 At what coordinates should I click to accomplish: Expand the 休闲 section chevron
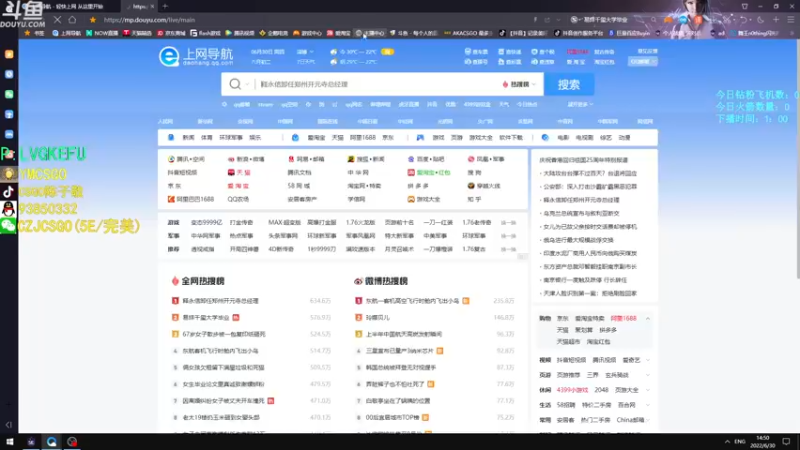648,390
